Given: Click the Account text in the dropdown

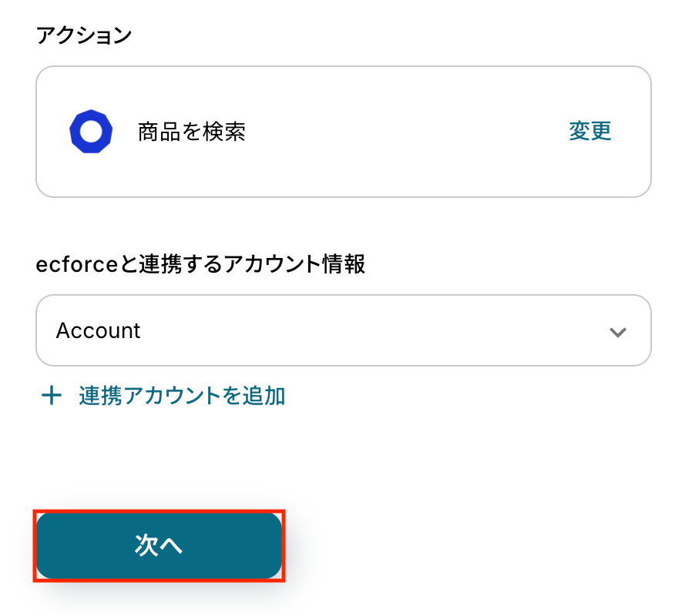Looking at the screenshot, I should [x=98, y=331].
